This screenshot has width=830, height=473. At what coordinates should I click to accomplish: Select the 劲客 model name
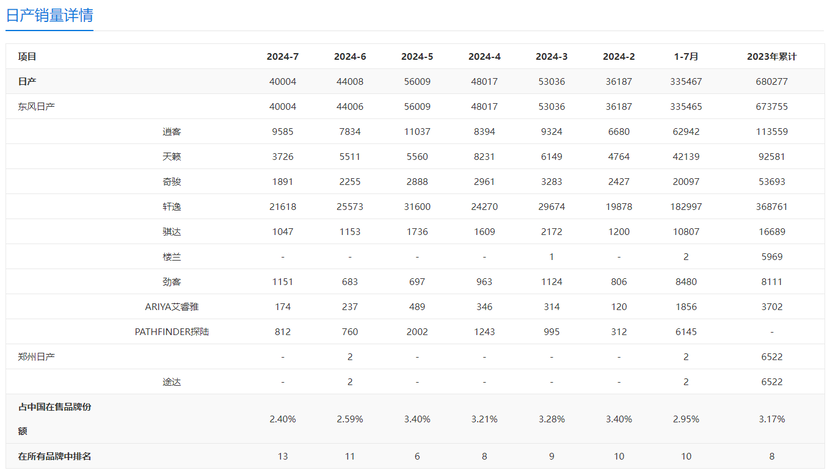click(x=172, y=281)
